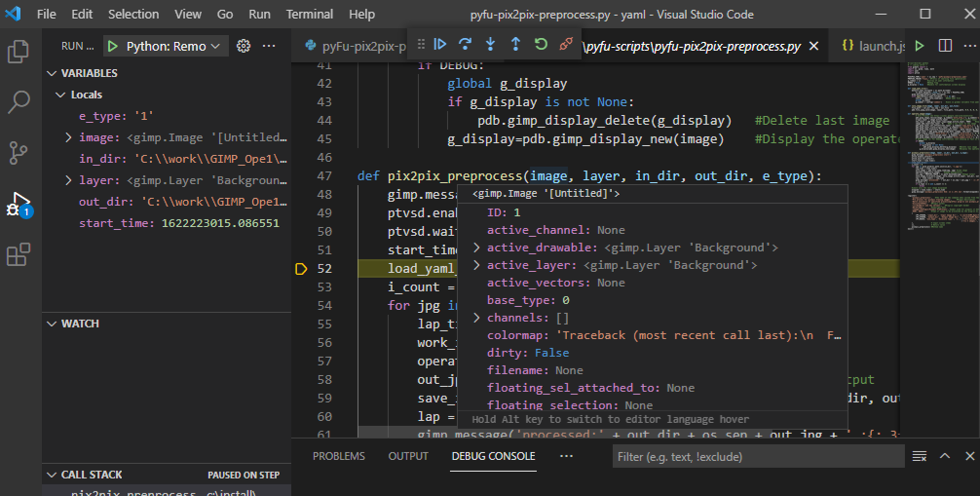Open the Source Control view

coord(19,153)
